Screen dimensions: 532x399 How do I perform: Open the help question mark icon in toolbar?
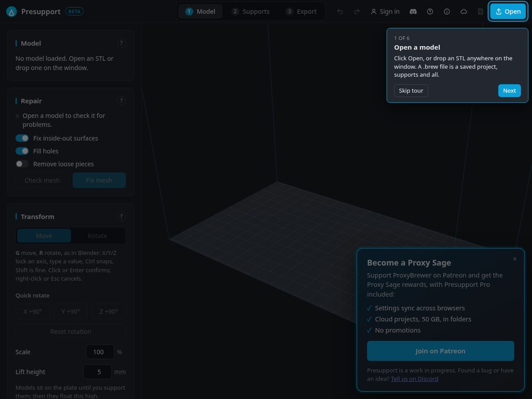(x=430, y=12)
